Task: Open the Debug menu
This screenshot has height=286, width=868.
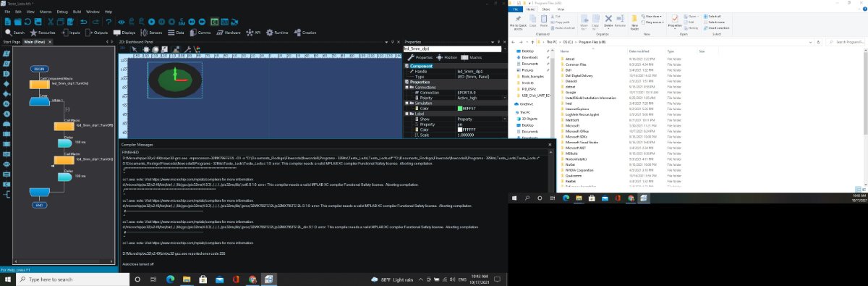Action: pyautogui.click(x=62, y=12)
